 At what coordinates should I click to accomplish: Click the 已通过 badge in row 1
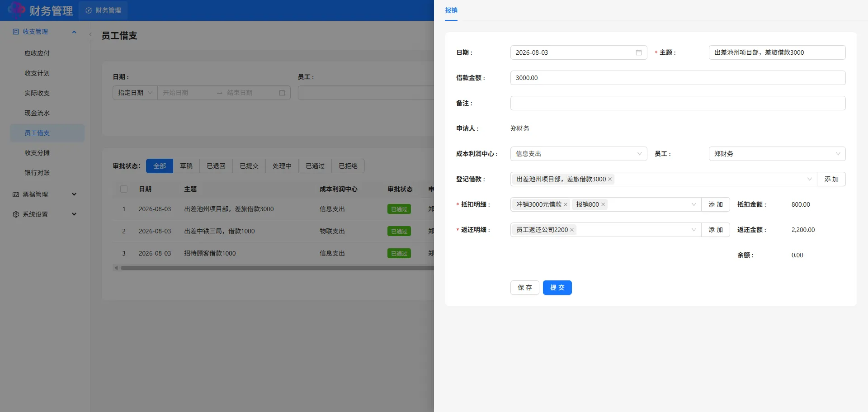click(x=399, y=209)
